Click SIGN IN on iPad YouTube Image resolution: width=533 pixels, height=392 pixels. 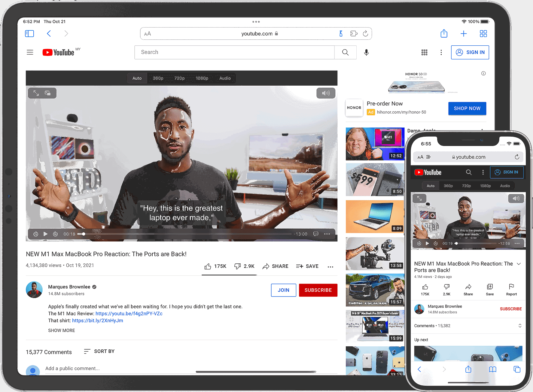pyautogui.click(x=470, y=52)
